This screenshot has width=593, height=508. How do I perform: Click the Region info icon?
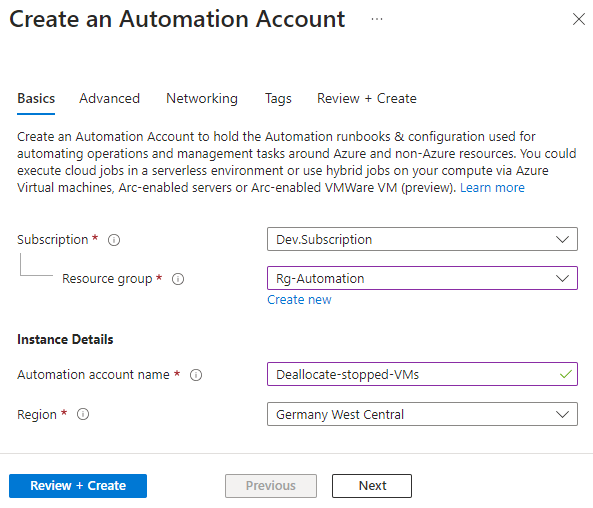pyautogui.click(x=83, y=414)
